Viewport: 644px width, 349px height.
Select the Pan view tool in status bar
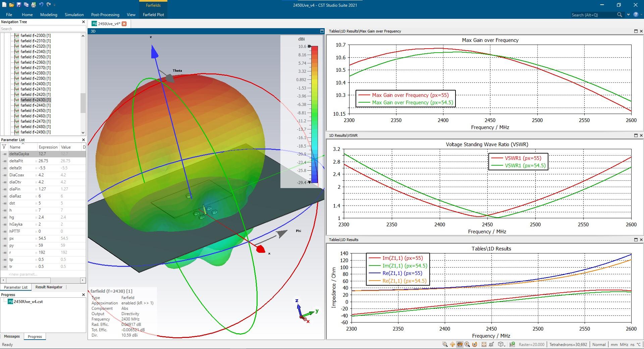[452, 344]
